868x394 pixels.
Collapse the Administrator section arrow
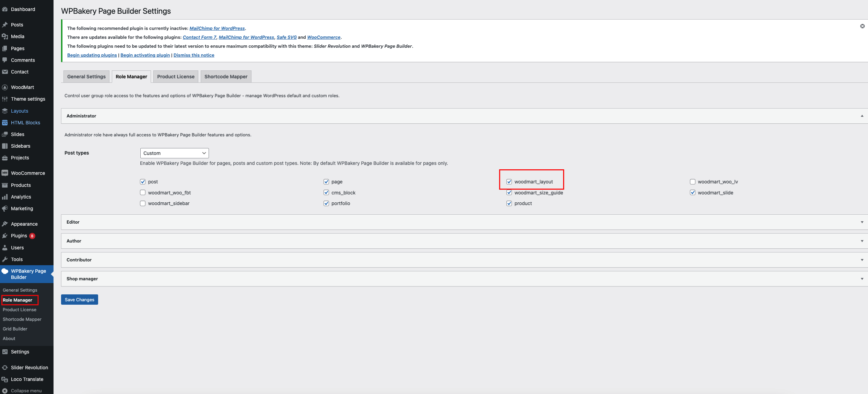pyautogui.click(x=862, y=116)
